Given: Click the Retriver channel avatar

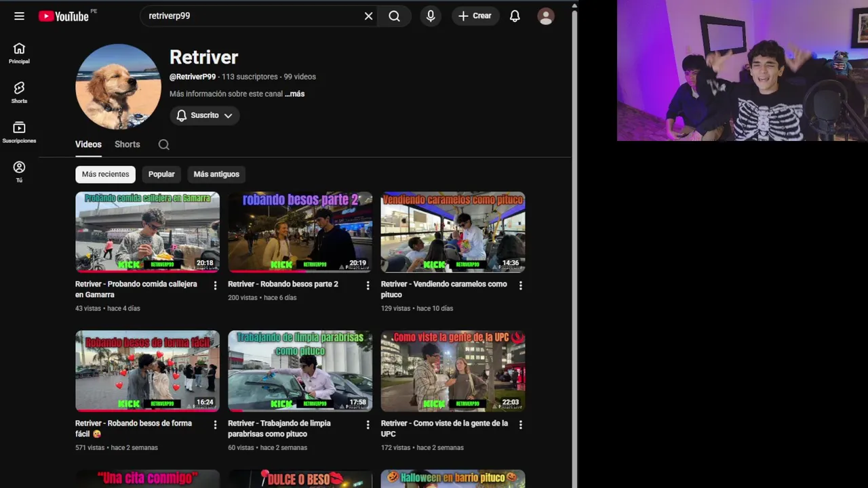Looking at the screenshot, I should tap(118, 87).
